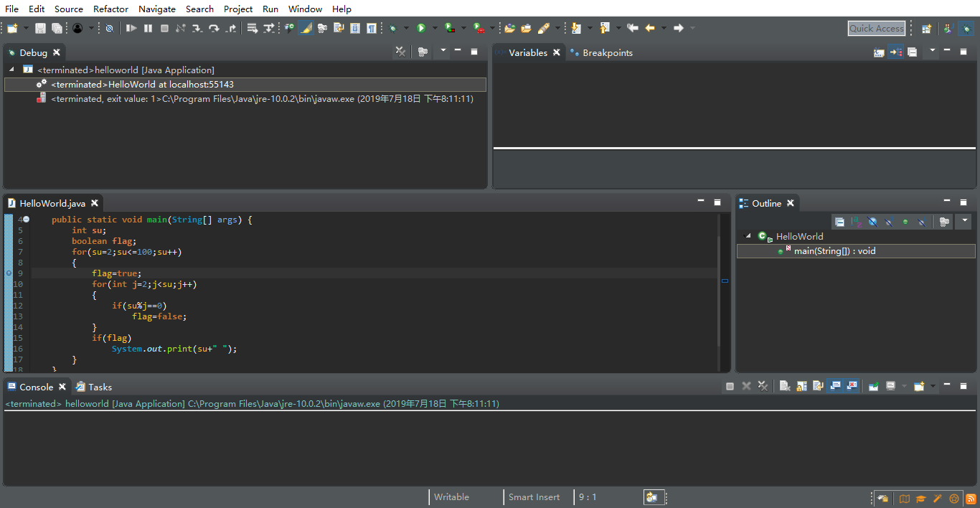This screenshot has width=980, height=508.
Task: Click the Save All toolbar icon
Action: 57,28
